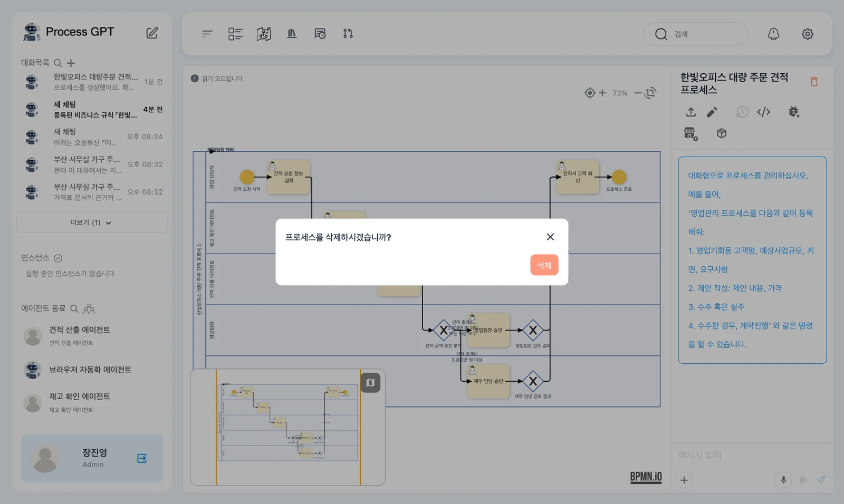View process XML code icon
This screenshot has width=844, height=504.
(x=763, y=112)
